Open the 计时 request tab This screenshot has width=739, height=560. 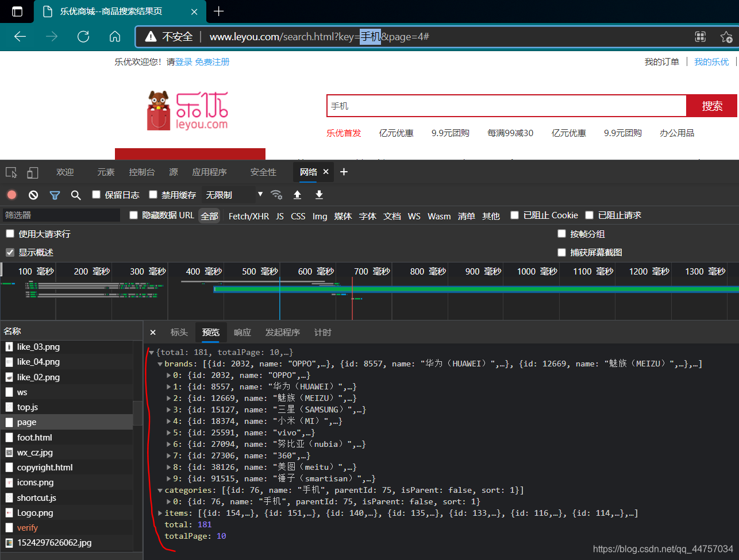[x=323, y=333]
